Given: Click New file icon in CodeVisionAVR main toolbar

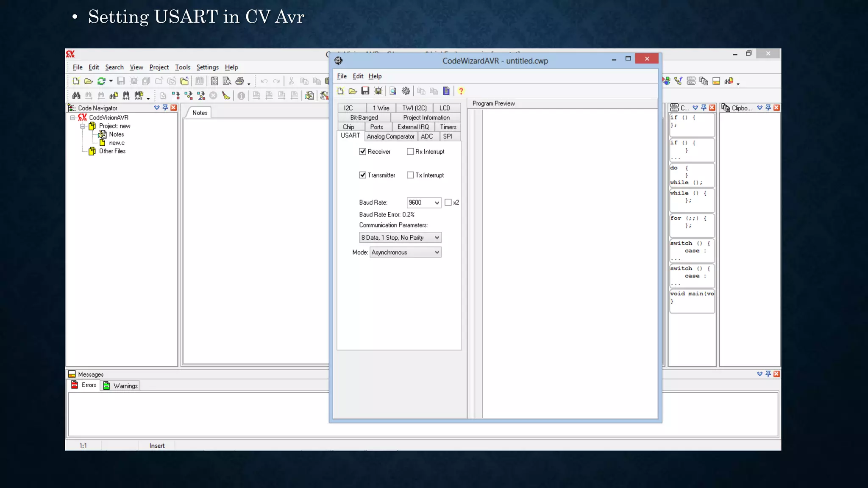Looking at the screenshot, I should point(76,81).
